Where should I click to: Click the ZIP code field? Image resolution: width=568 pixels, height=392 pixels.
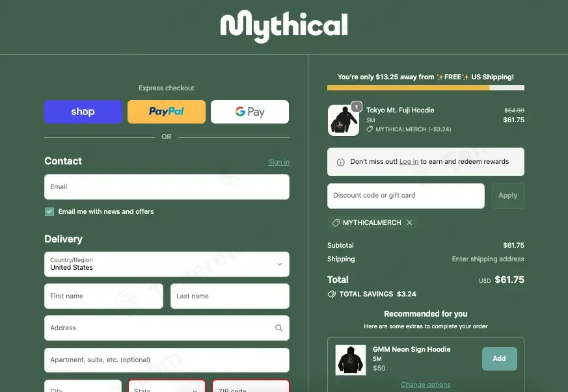[250, 386]
